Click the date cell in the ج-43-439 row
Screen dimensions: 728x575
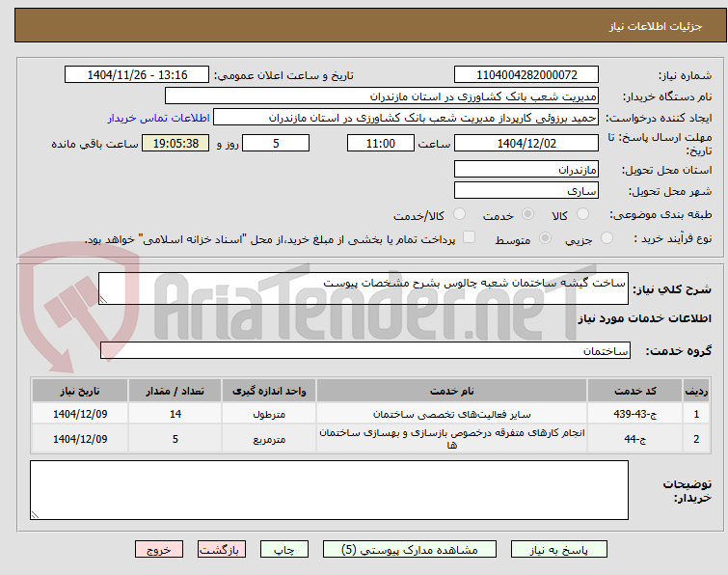coord(80,413)
